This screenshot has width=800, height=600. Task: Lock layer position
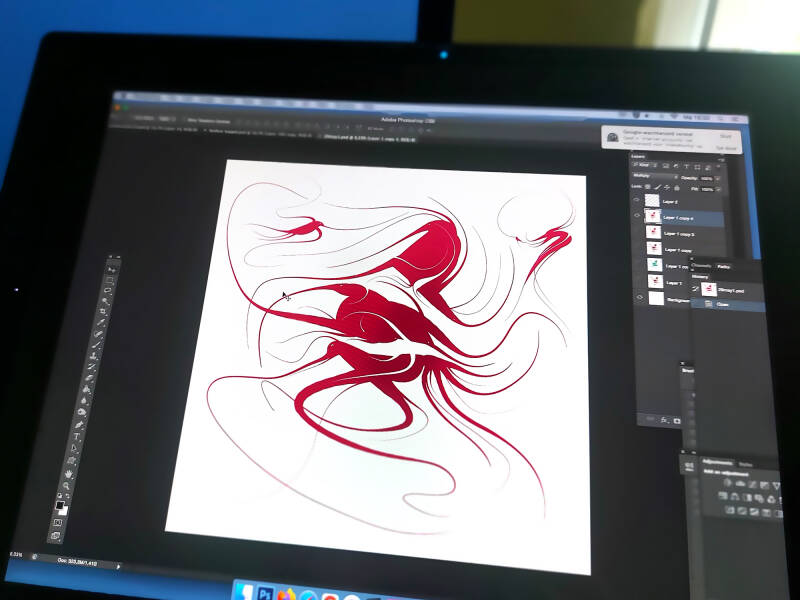point(667,187)
